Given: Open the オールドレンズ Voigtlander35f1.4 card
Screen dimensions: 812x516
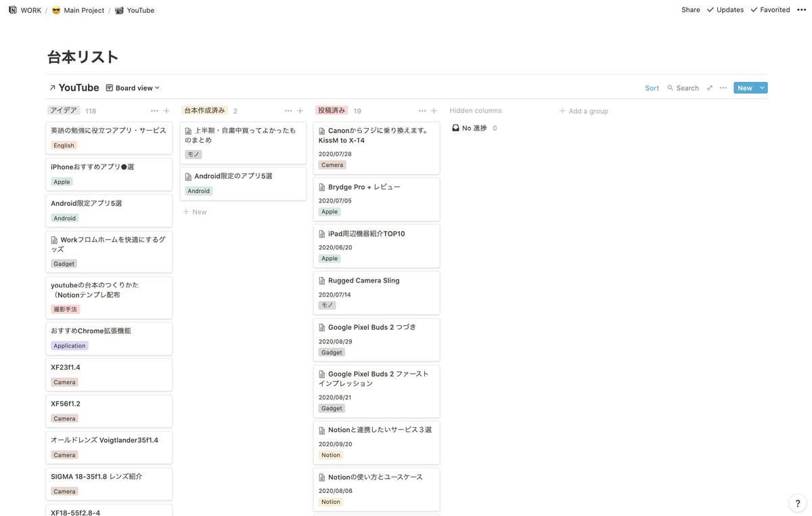Looking at the screenshot, I should 109,448.
